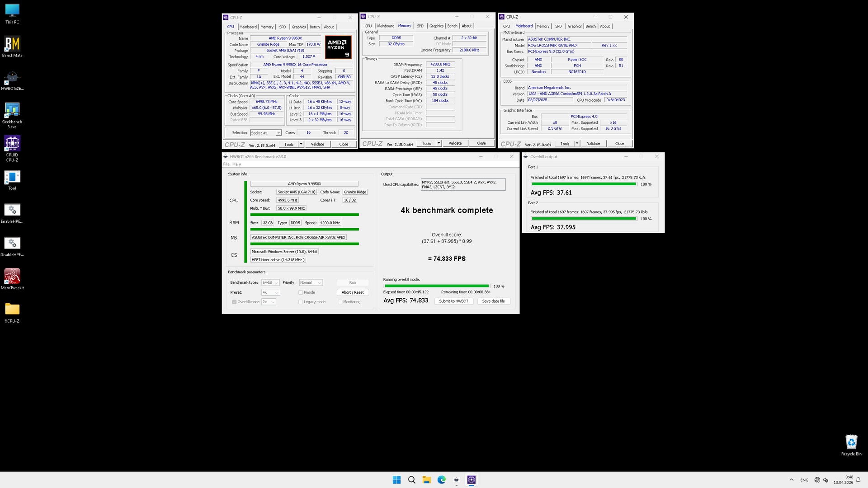Image resolution: width=868 pixels, height=488 pixels.
Task: Open Windows Start menu
Action: (396, 480)
